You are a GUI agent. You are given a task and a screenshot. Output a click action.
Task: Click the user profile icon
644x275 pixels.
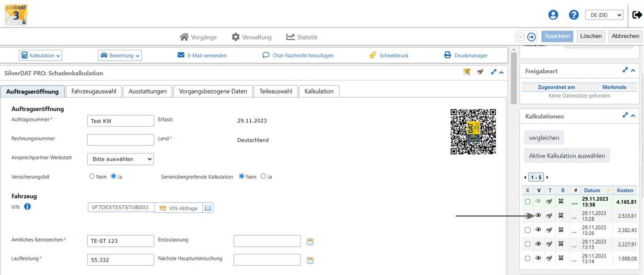coord(553,15)
